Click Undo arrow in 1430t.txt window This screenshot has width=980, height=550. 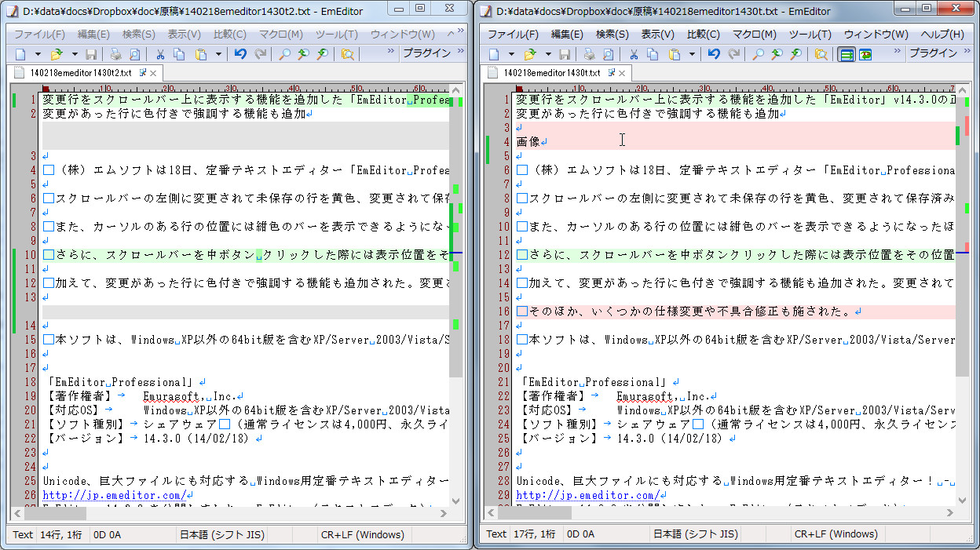[714, 54]
